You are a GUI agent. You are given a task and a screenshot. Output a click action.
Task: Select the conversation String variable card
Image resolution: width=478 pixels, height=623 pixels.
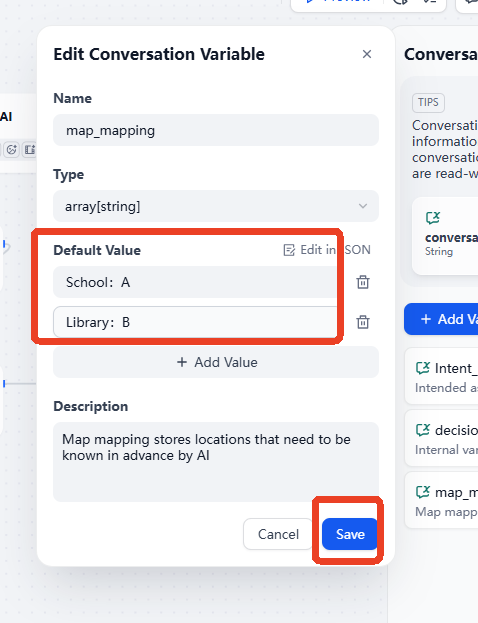tap(445, 236)
